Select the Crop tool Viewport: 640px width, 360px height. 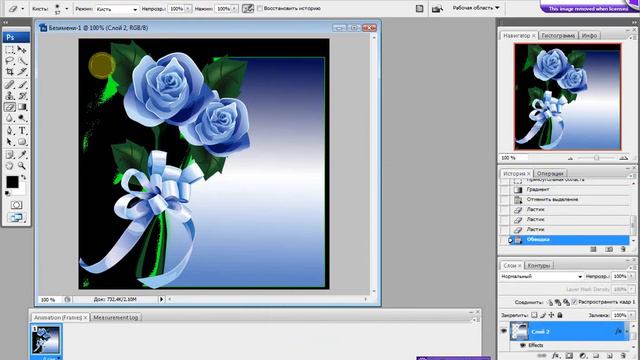[10, 72]
